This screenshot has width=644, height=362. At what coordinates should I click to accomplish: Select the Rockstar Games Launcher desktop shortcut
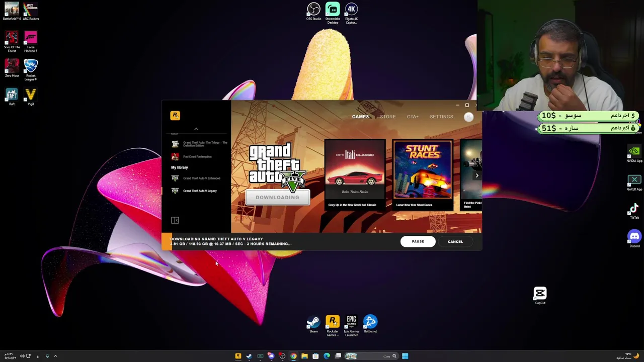coord(333,326)
